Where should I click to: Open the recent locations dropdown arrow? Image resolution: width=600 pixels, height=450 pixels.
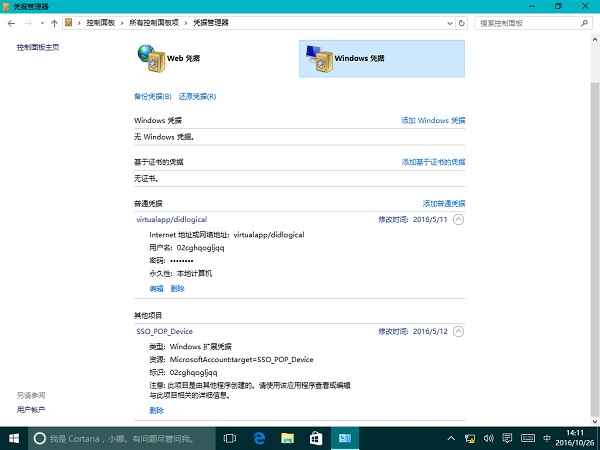[42, 23]
